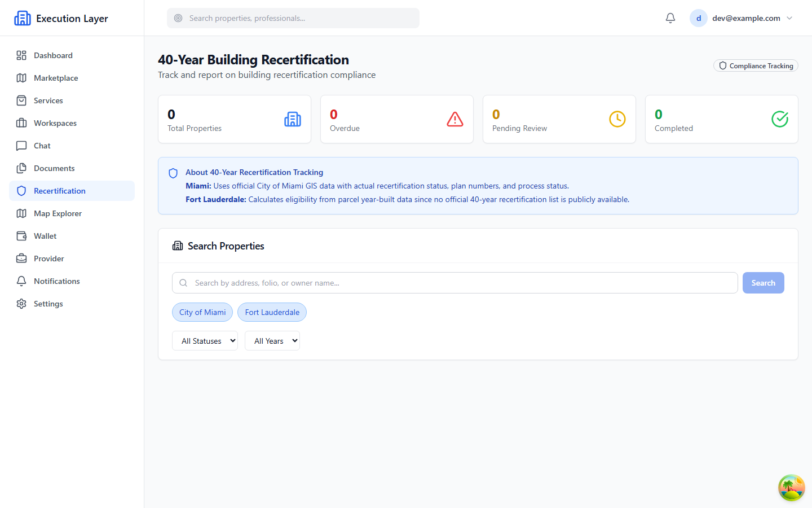The height and width of the screenshot is (508, 812).
Task: Click the 'Search Properties' section title
Action: click(x=226, y=246)
